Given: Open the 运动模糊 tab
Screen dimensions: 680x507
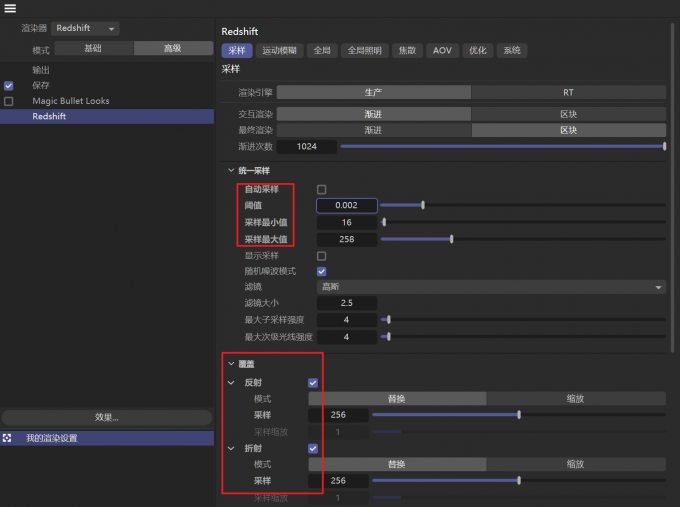Looking at the screenshot, I should point(279,50).
